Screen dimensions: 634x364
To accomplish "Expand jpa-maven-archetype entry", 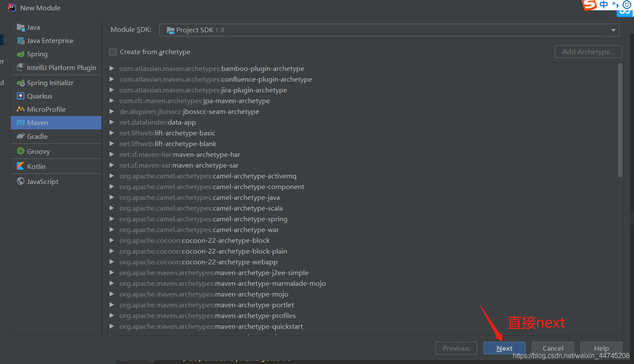I will (x=112, y=101).
